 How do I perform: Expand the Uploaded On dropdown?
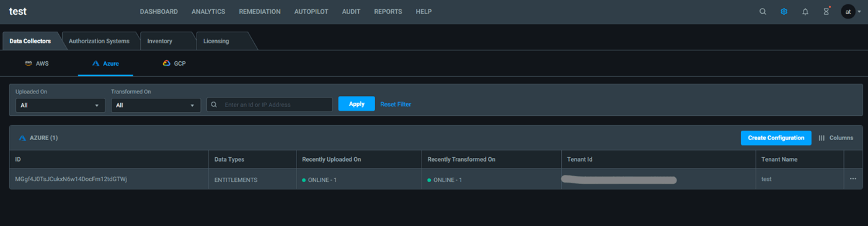(60, 105)
